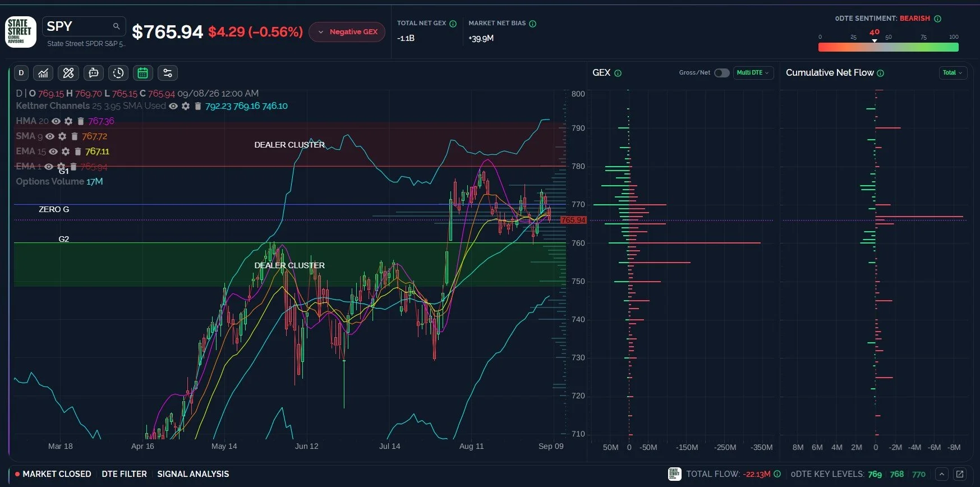This screenshot has width=980, height=487.
Task: Click info icon next to GEX title
Action: click(x=618, y=73)
